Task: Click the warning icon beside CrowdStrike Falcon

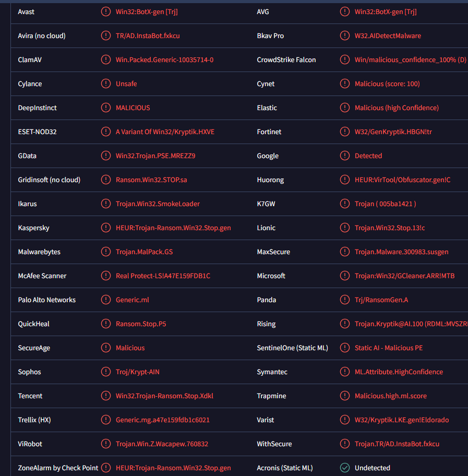Action: [x=345, y=60]
